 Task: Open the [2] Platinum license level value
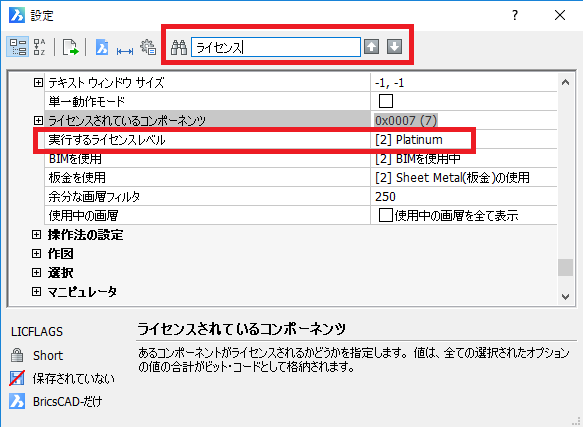409,140
